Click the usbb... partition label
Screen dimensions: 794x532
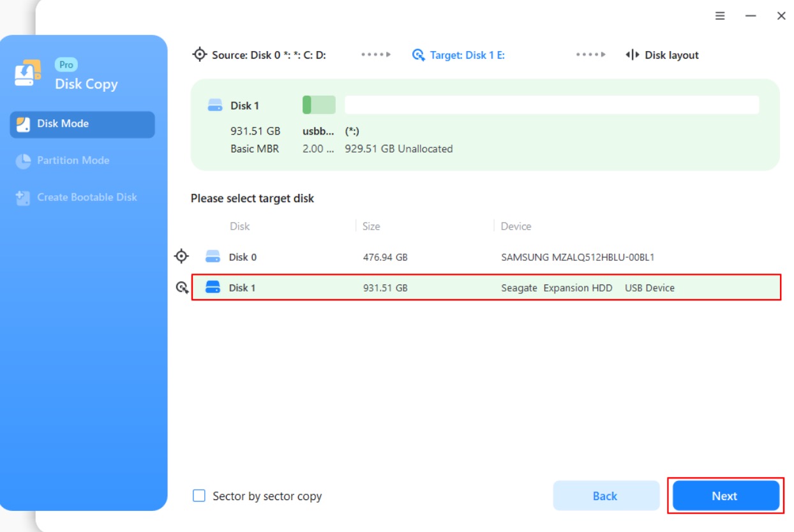tap(318, 131)
